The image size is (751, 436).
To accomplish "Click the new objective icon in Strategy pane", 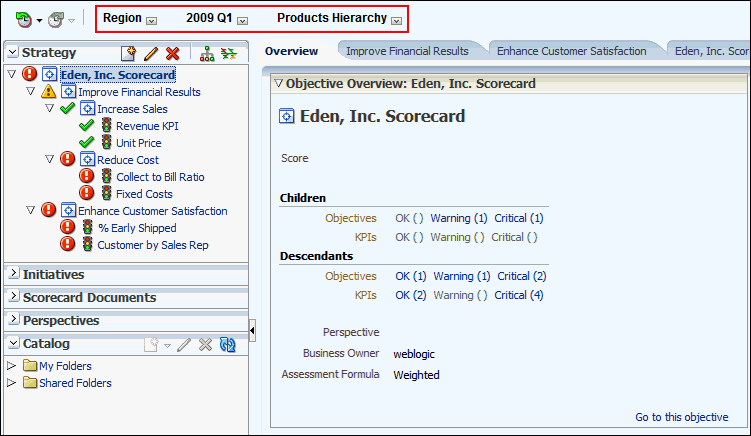I will pyautogui.click(x=128, y=53).
